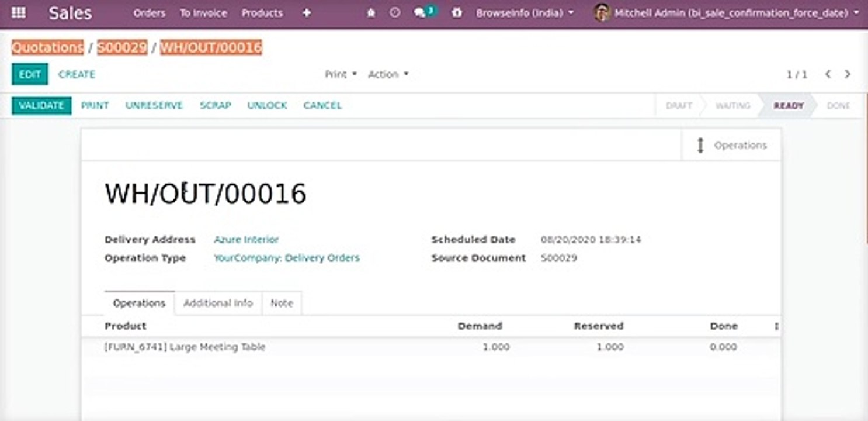
Task: Click the scheduled date value 08/20/2020
Action: pyautogui.click(x=591, y=240)
